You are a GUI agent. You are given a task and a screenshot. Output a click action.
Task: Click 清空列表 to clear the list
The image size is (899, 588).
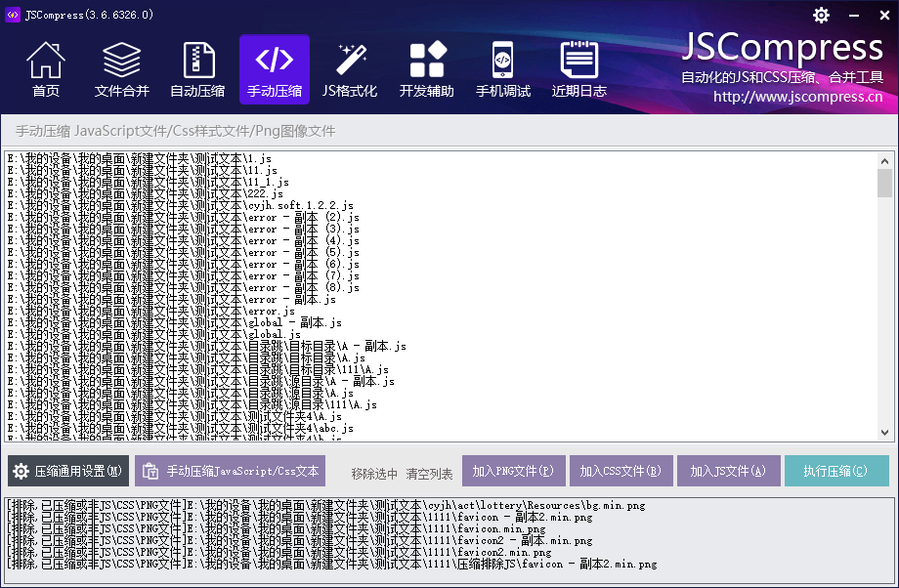[x=429, y=474]
